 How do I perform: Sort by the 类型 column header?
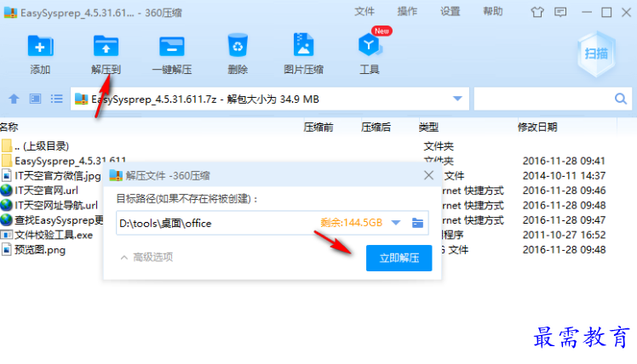[x=428, y=127]
